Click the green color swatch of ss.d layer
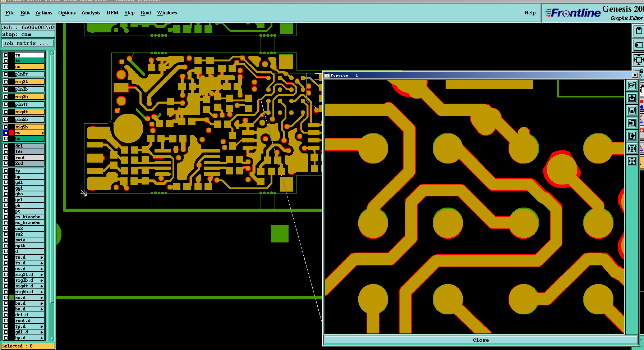This screenshot has height=350, width=644. click(11, 297)
